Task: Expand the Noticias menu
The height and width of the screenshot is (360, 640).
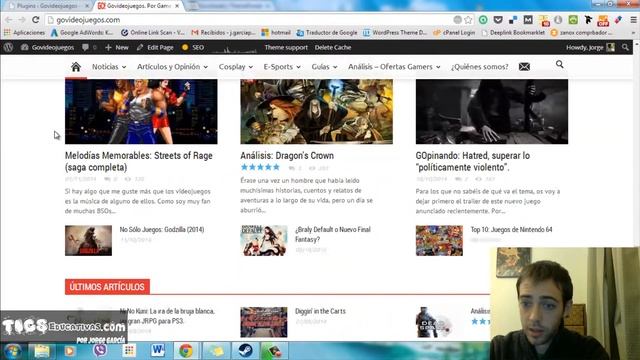Action: (109, 67)
